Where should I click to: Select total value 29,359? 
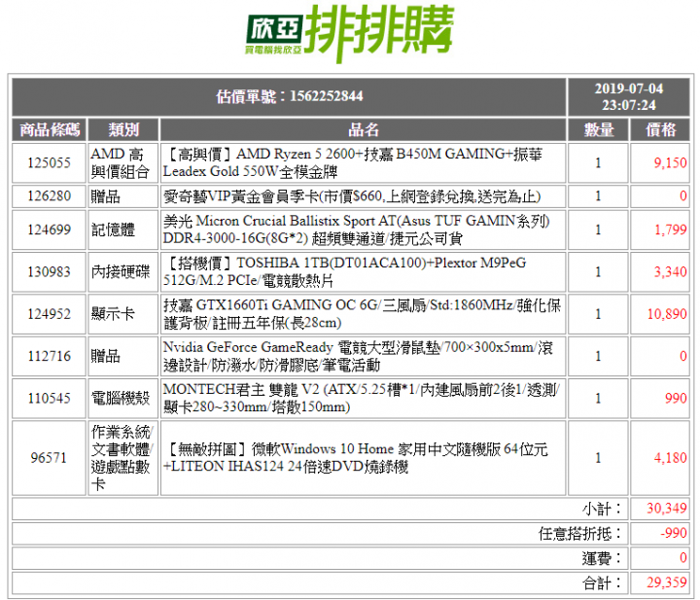(667, 582)
